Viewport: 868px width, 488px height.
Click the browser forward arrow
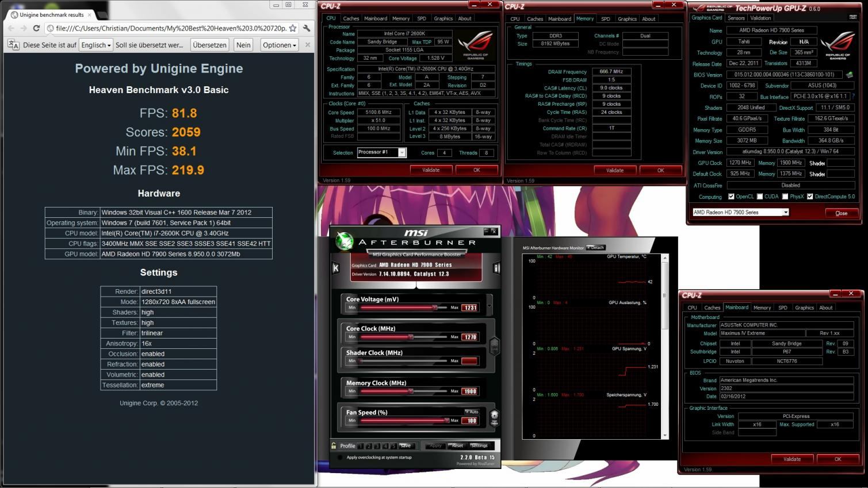click(x=24, y=28)
